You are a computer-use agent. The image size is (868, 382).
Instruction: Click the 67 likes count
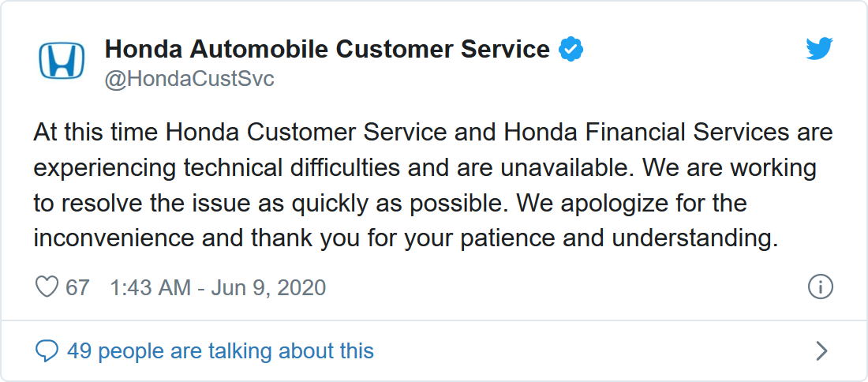coord(77,286)
